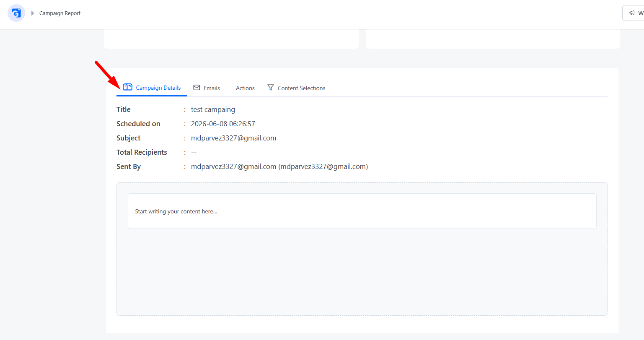Click the subject email mdparvez3327@gmail.com
This screenshot has width=644, height=340.
[233, 138]
